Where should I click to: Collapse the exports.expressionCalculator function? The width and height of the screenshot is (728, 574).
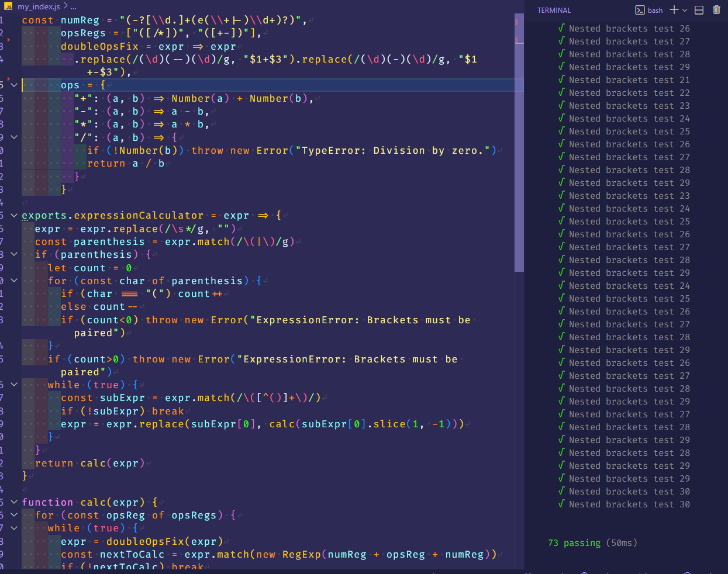14,216
